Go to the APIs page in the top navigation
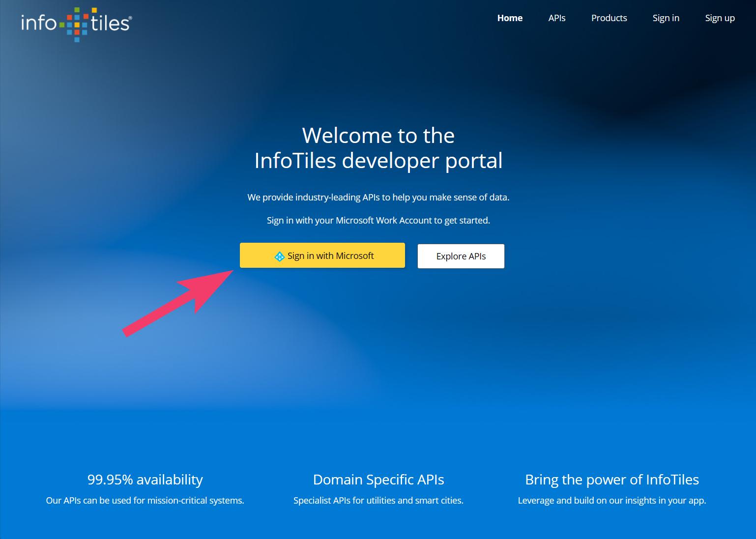Screen dimensions: 756x539 click(556, 18)
